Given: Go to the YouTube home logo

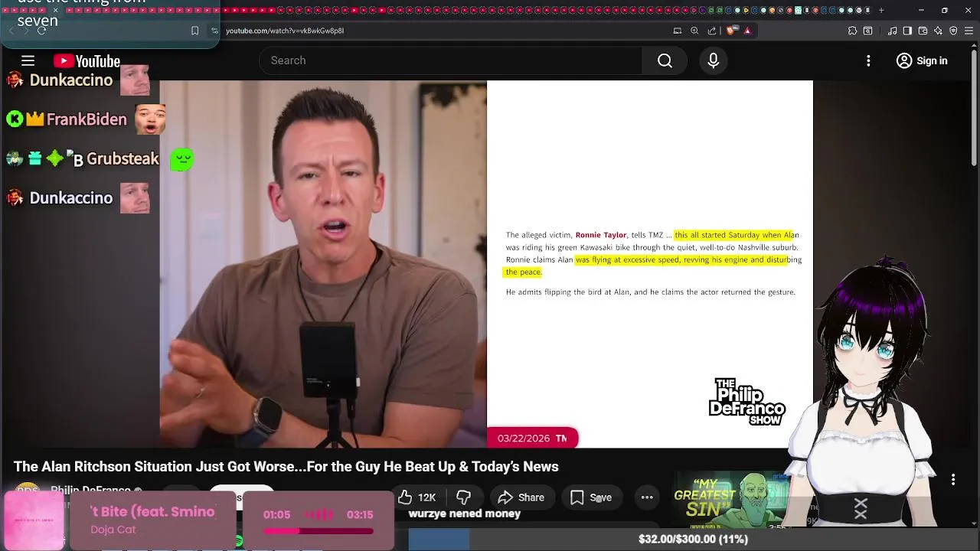Looking at the screenshot, I should 87,61.
